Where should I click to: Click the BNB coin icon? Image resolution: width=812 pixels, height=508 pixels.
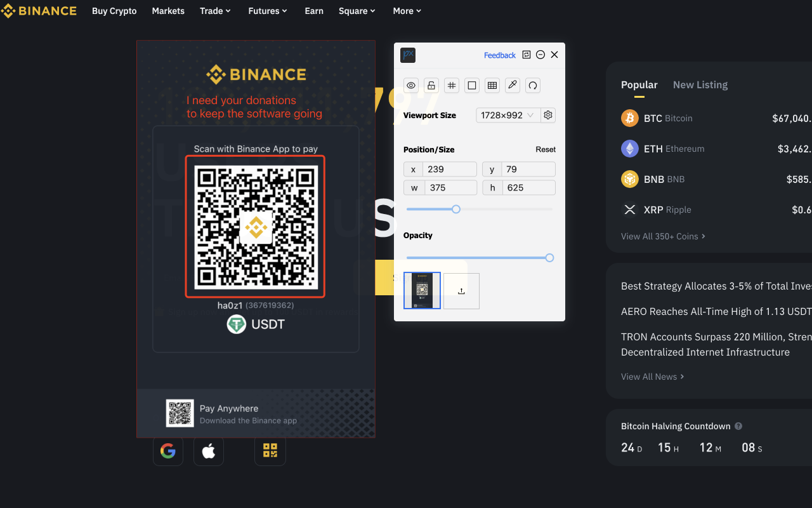(629, 179)
